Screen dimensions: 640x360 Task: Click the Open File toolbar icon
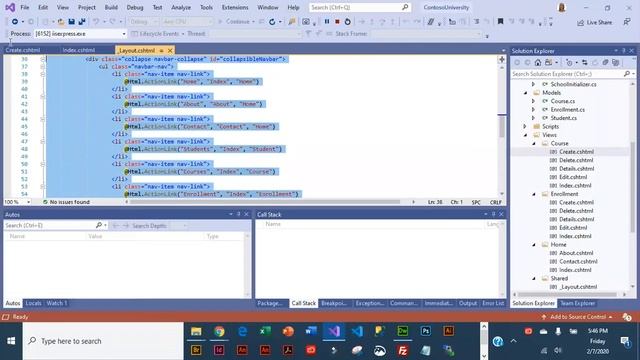[x=61, y=22]
